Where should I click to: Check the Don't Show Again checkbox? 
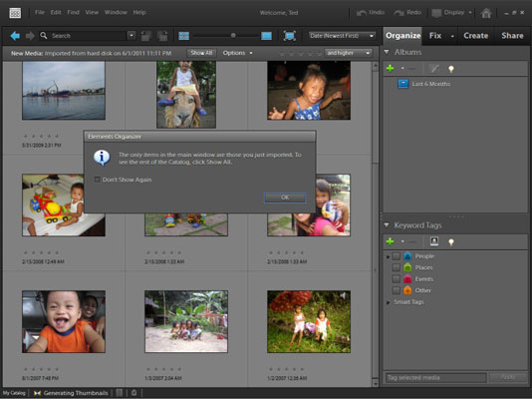[x=97, y=180]
